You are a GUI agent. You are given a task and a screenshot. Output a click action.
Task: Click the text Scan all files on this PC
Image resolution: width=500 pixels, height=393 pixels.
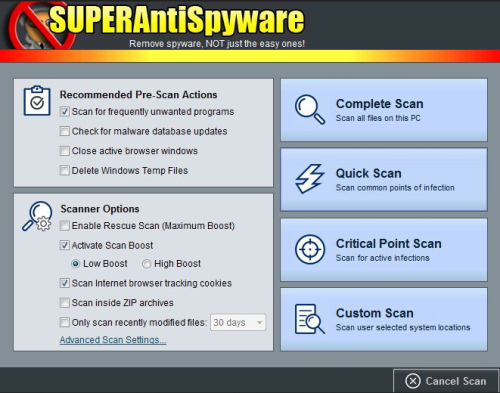[x=378, y=118]
